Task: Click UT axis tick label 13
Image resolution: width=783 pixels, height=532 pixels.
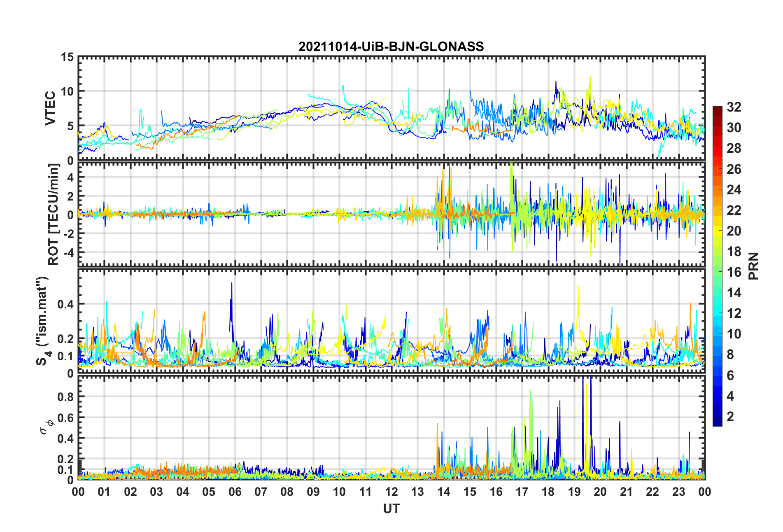Action: (x=417, y=492)
